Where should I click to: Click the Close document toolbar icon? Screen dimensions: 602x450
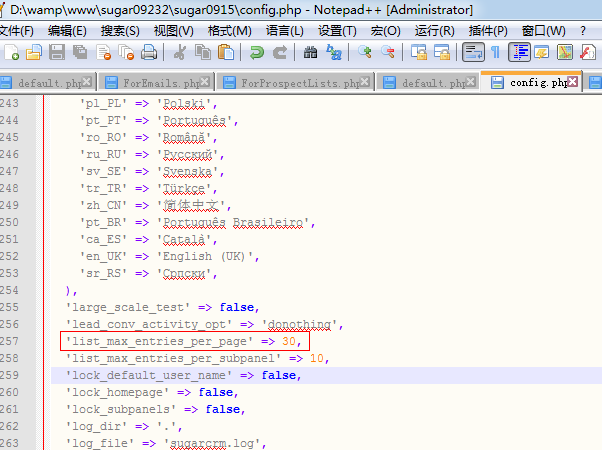click(x=104, y=52)
